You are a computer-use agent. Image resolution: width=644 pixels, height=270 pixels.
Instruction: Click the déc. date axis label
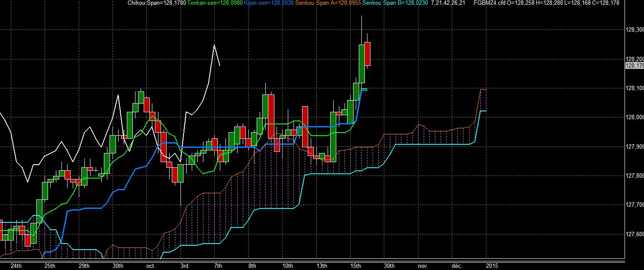pos(457,266)
